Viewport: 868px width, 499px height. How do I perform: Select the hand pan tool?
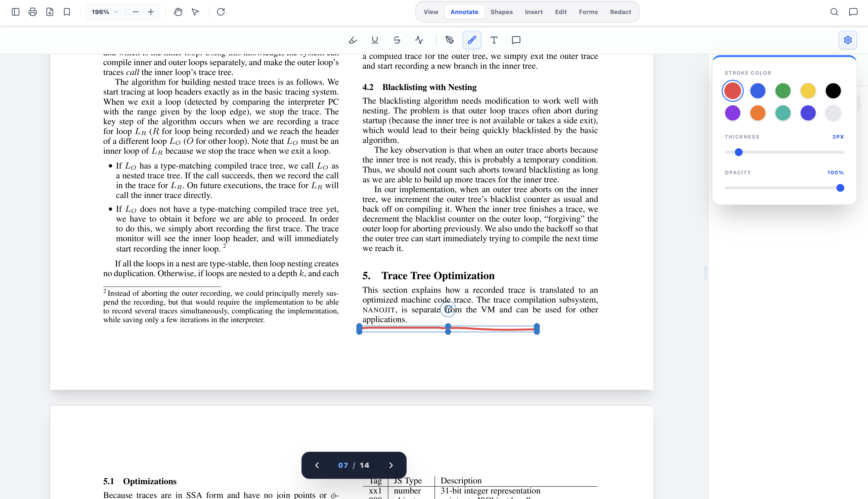coord(178,12)
